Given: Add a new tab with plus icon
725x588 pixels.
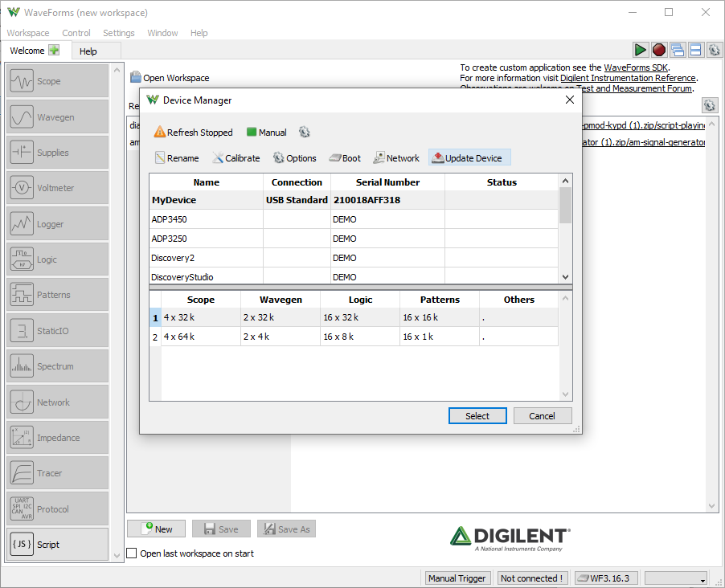Looking at the screenshot, I should (54, 50).
